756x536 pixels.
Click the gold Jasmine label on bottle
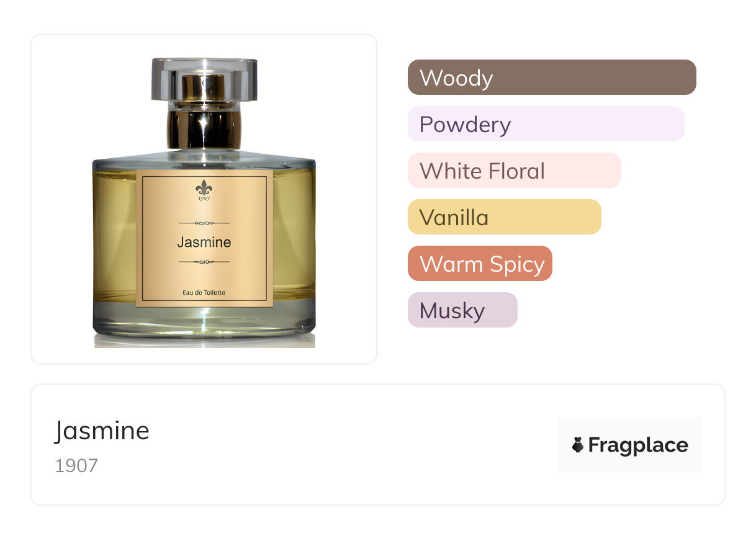click(x=204, y=237)
